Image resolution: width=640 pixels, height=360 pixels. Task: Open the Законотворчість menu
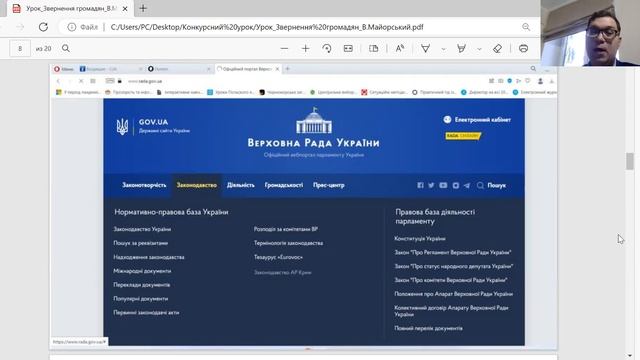click(144, 185)
